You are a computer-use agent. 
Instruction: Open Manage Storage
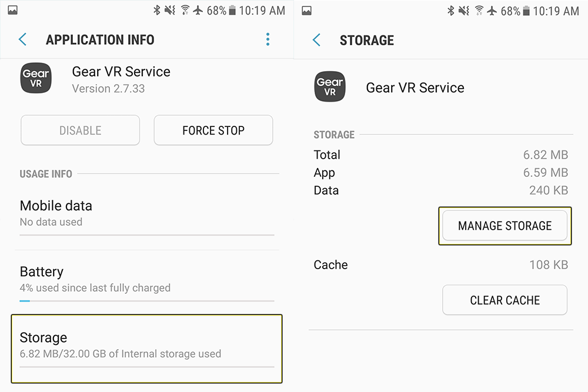[x=505, y=226]
